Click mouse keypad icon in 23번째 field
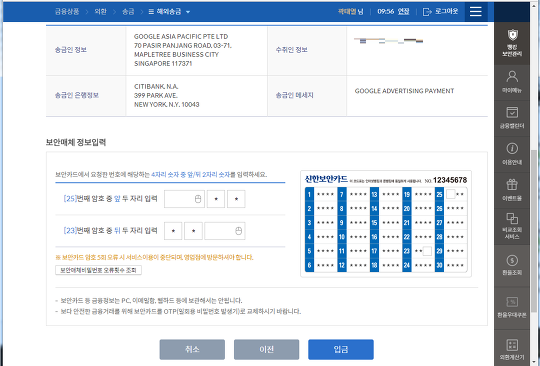 pyautogui.click(x=238, y=231)
